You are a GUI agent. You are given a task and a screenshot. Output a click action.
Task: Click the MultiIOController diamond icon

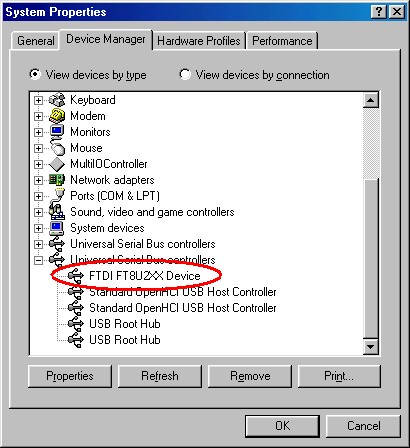click(x=57, y=164)
